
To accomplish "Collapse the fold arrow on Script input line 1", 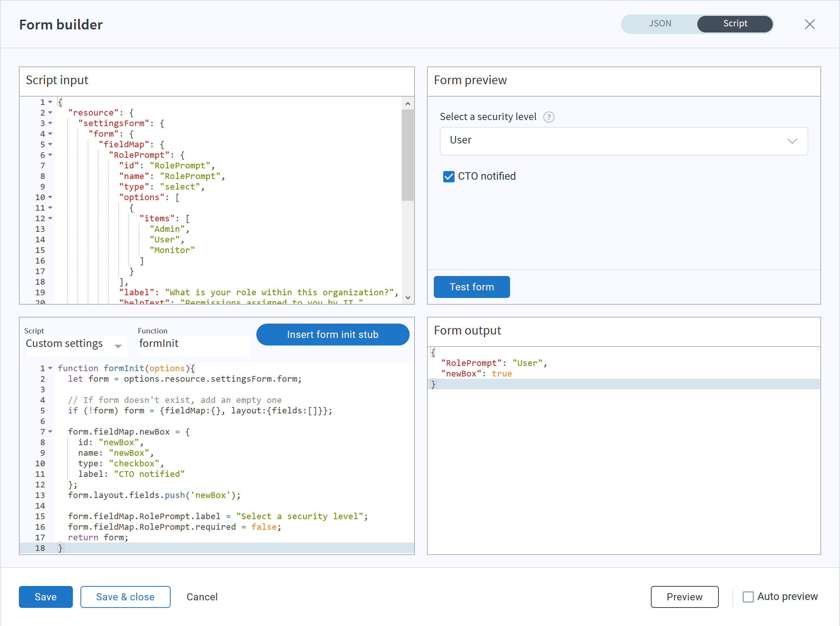I will point(50,102).
